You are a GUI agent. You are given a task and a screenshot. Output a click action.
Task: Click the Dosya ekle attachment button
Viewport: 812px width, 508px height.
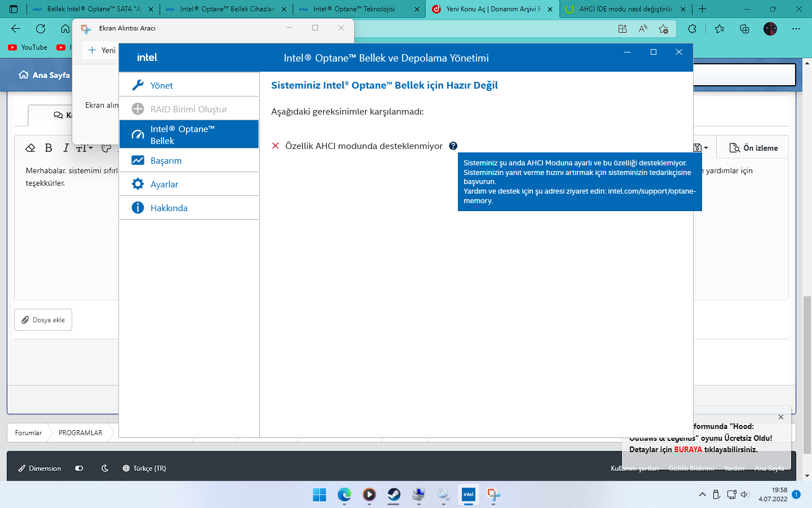(43, 320)
